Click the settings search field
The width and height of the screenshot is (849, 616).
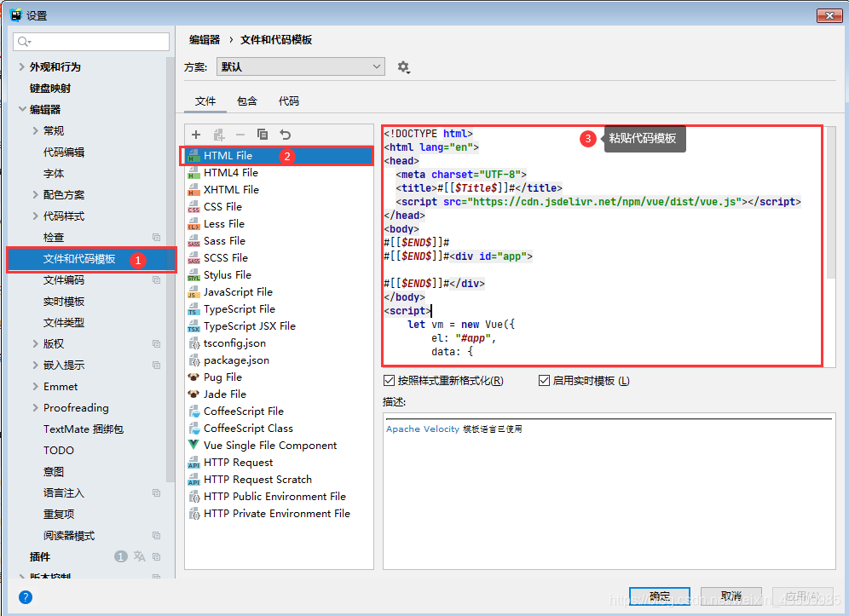[91, 42]
